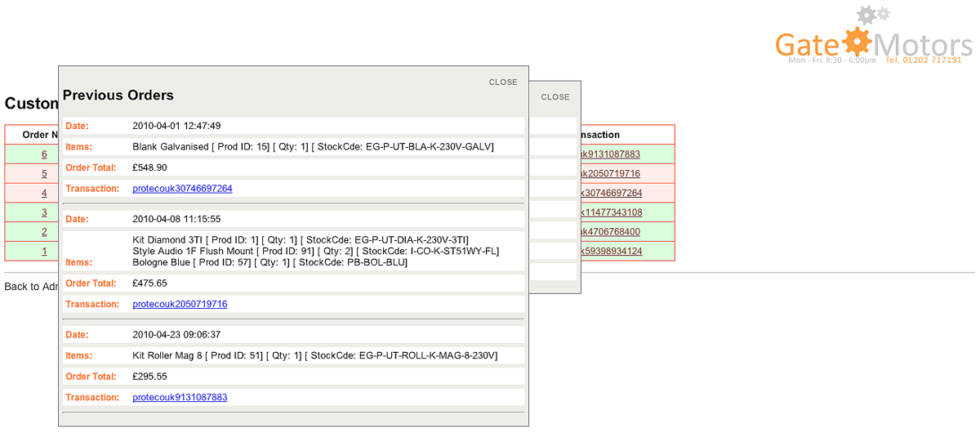The image size is (980, 446).
Task: Click the orange gear icon in Gate Motors logo
Action: [856, 42]
